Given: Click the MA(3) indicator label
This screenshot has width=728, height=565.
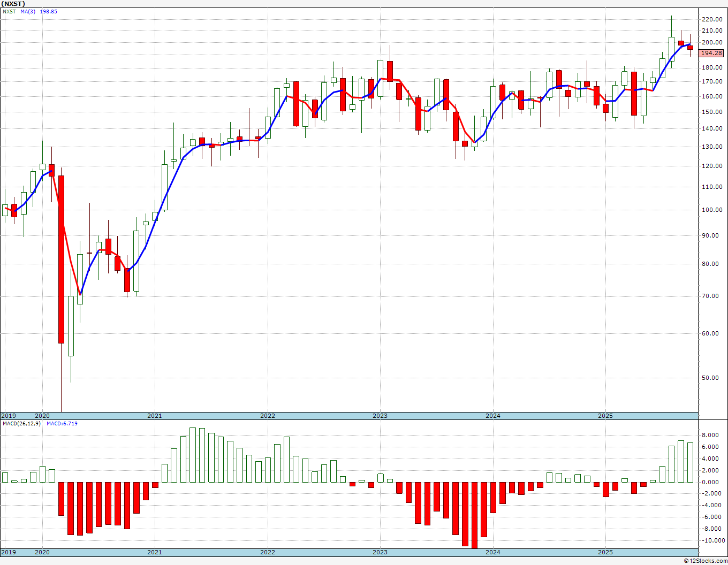Looking at the screenshot, I should pyautogui.click(x=28, y=11).
